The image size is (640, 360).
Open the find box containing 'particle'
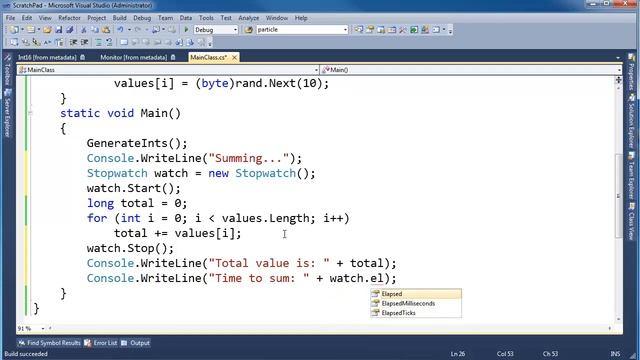(302, 30)
